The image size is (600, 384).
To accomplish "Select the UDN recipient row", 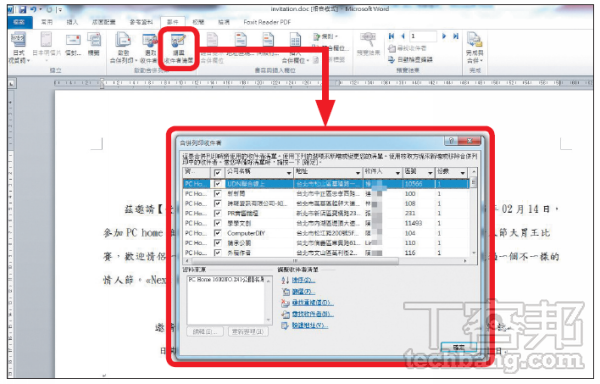I will point(326,184).
